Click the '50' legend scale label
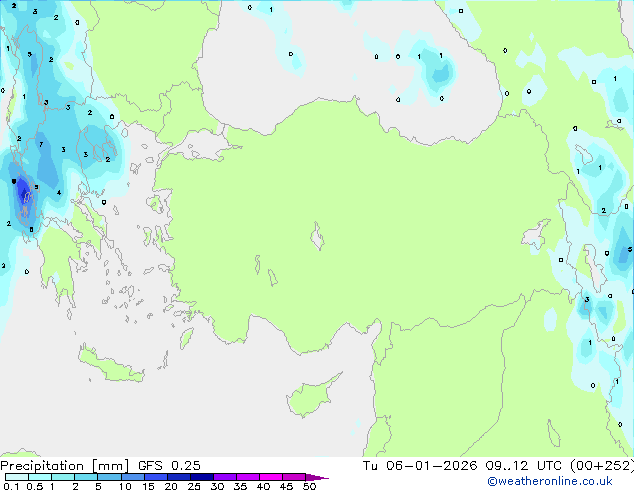The height and width of the screenshot is (490, 634). 309,486
